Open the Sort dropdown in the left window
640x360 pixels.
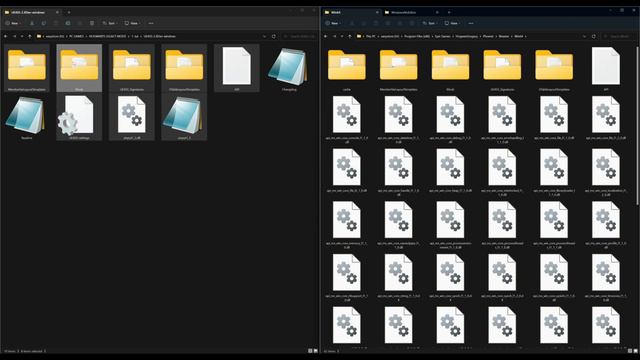pos(110,23)
